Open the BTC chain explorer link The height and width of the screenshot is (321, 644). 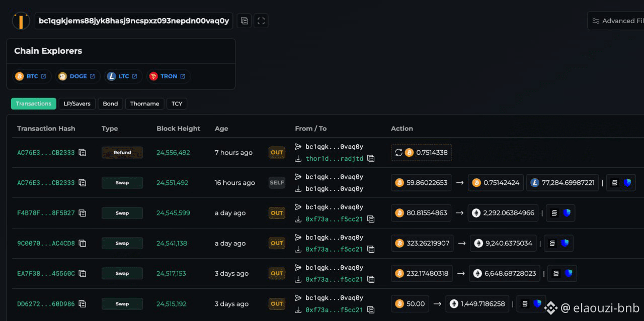31,76
